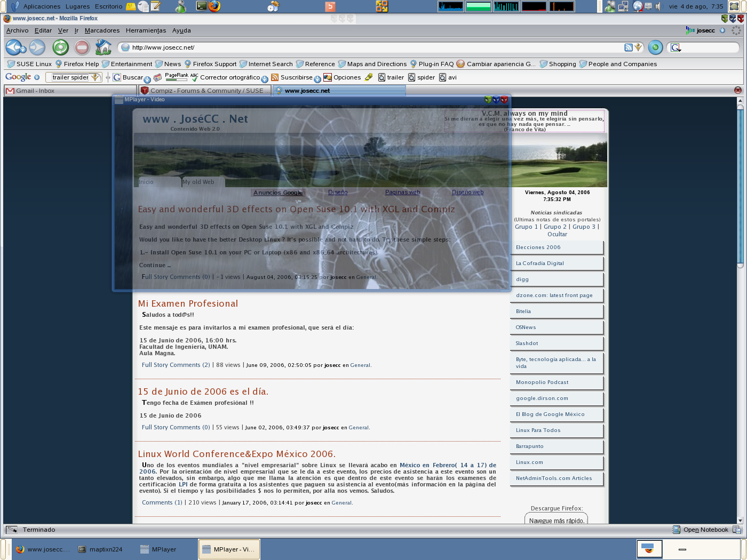The image size is (747, 560).
Task: Open the Firefox Help bookmark
Action: pos(77,64)
